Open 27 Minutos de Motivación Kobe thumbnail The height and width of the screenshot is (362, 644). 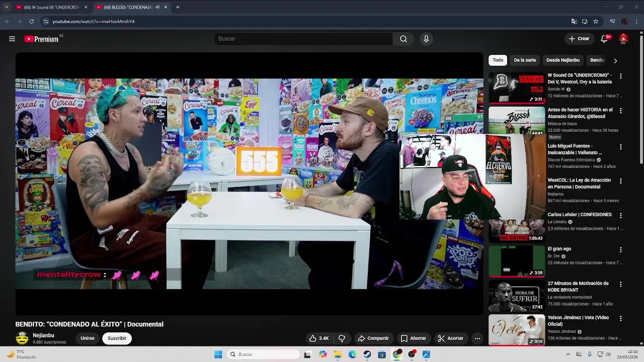click(x=517, y=295)
